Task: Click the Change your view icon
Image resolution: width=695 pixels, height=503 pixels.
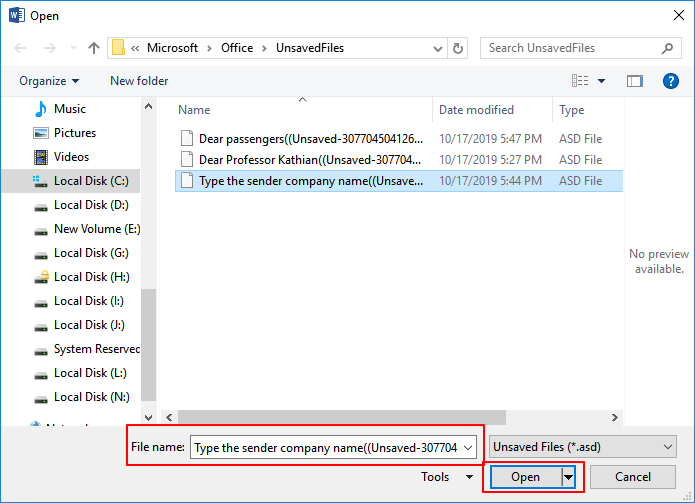Action: point(580,81)
